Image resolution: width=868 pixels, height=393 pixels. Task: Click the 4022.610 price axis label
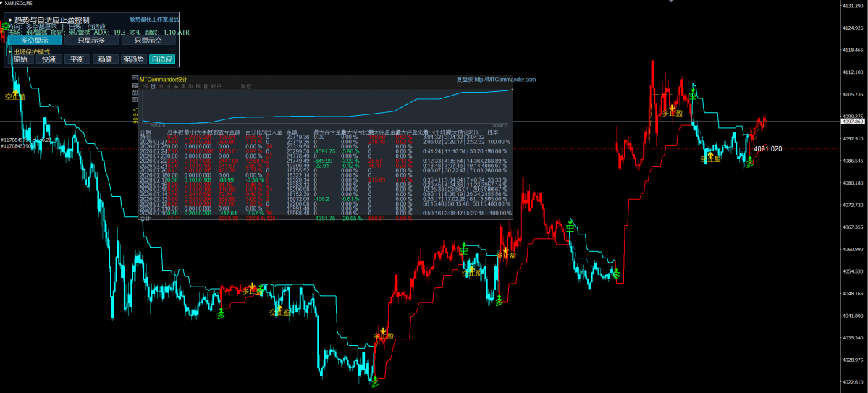click(x=853, y=382)
